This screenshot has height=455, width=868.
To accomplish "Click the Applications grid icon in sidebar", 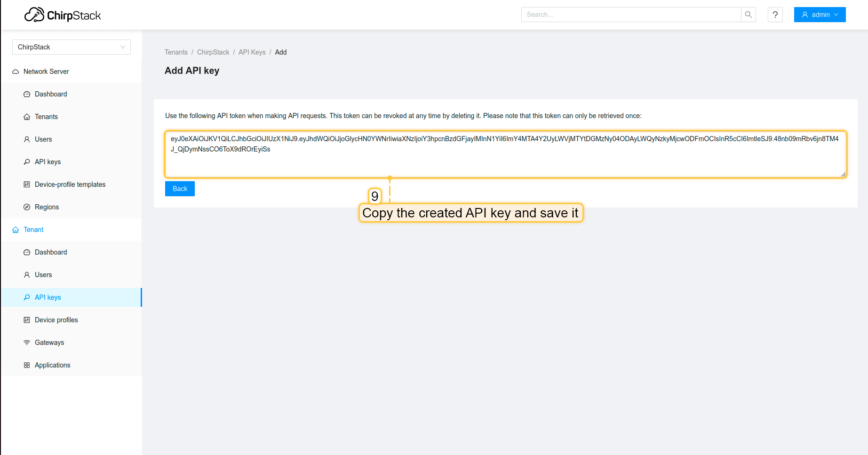I will (27, 365).
